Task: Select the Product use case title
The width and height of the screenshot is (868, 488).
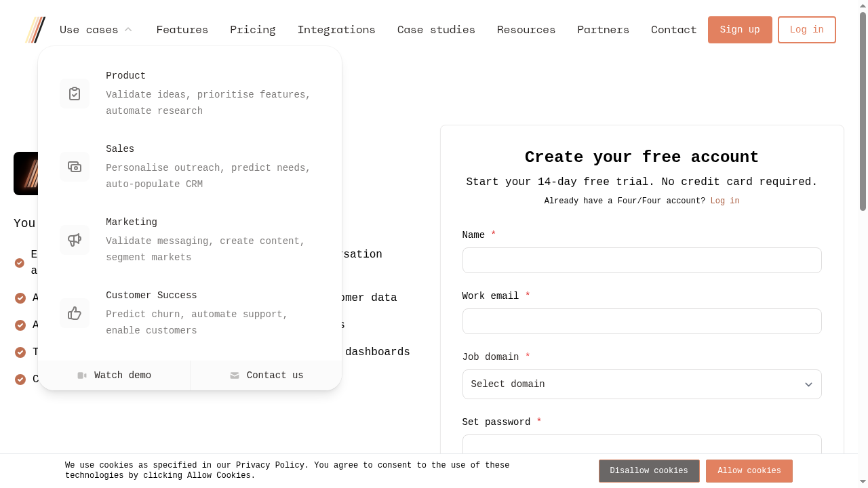Action: click(125, 76)
